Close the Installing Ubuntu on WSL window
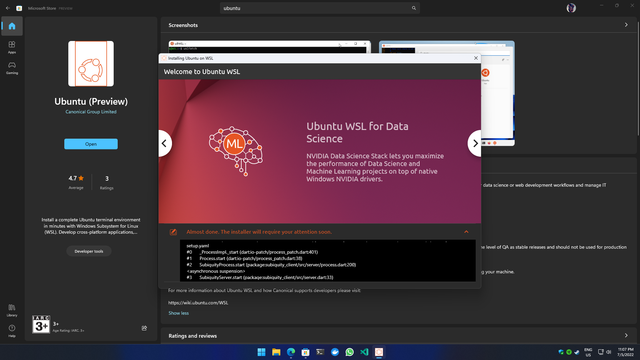This screenshot has width=640, height=360. 476,58
